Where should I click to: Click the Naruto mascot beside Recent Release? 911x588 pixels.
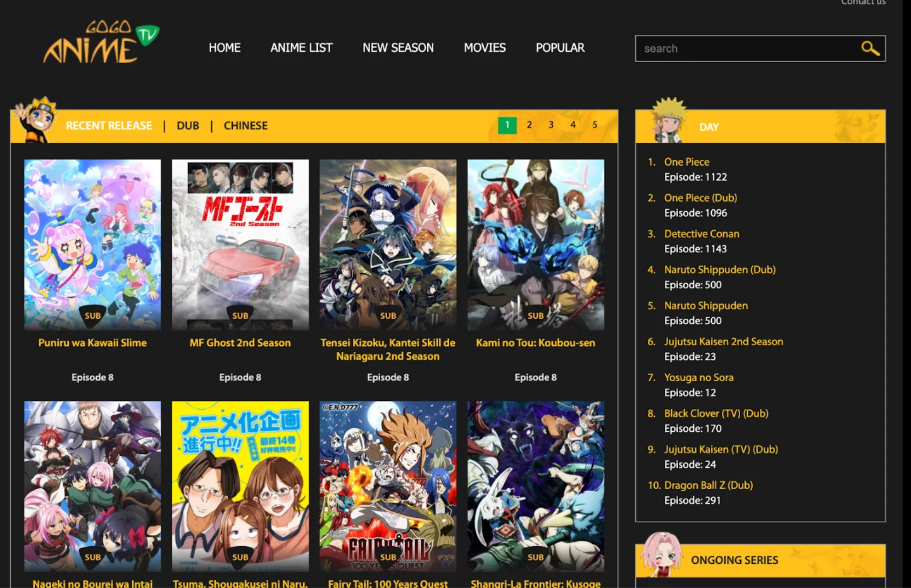click(37, 120)
